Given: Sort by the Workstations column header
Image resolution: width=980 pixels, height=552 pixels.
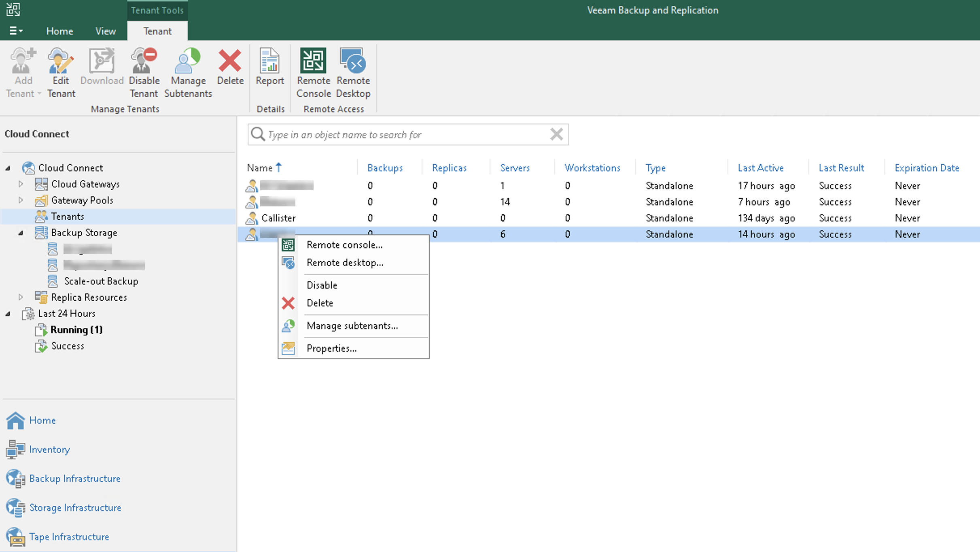Looking at the screenshot, I should (592, 168).
